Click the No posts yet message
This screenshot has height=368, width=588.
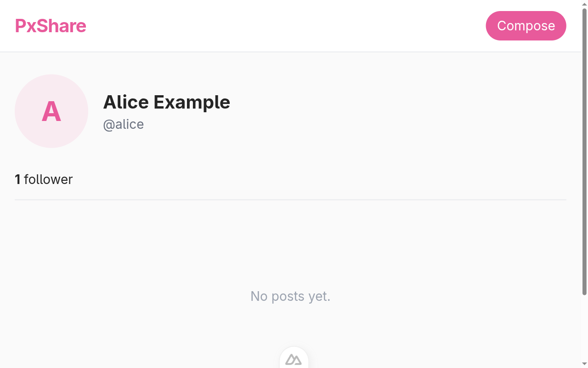290,296
